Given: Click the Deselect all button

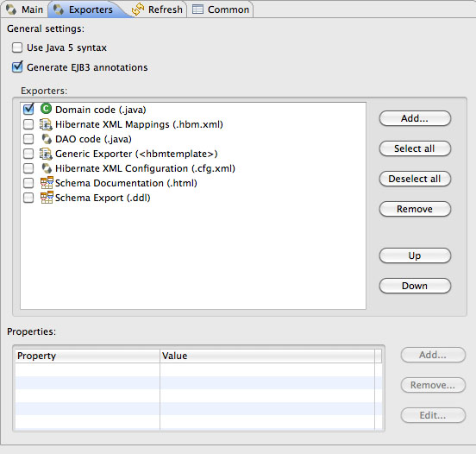Looking at the screenshot, I should (415, 179).
